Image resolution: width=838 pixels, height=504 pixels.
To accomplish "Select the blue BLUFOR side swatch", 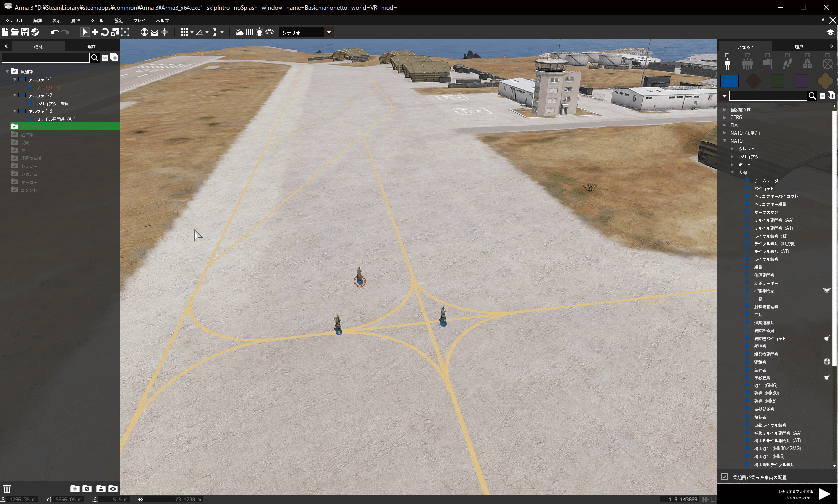I will [729, 81].
